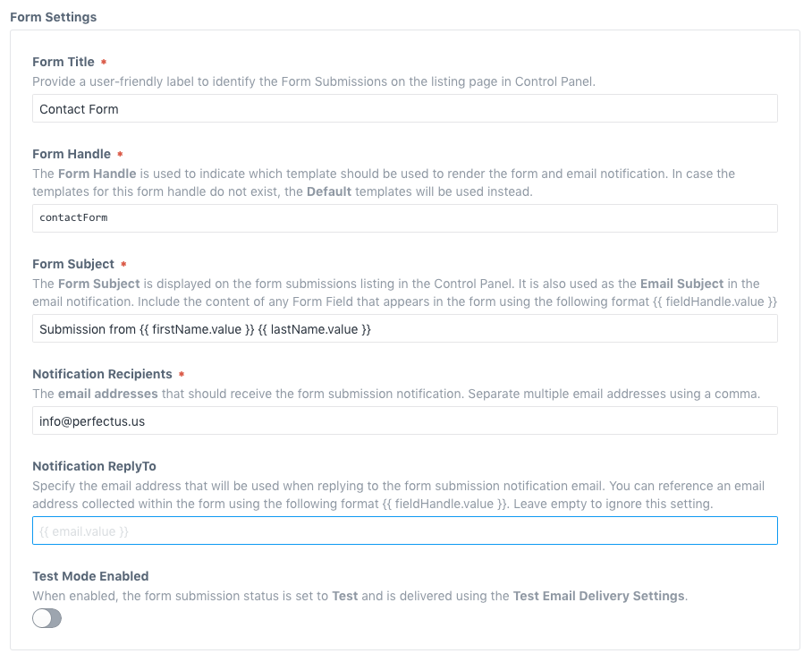This screenshot has width=812, height=662.
Task: Click the Notification Recipients label
Action: tap(102, 374)
